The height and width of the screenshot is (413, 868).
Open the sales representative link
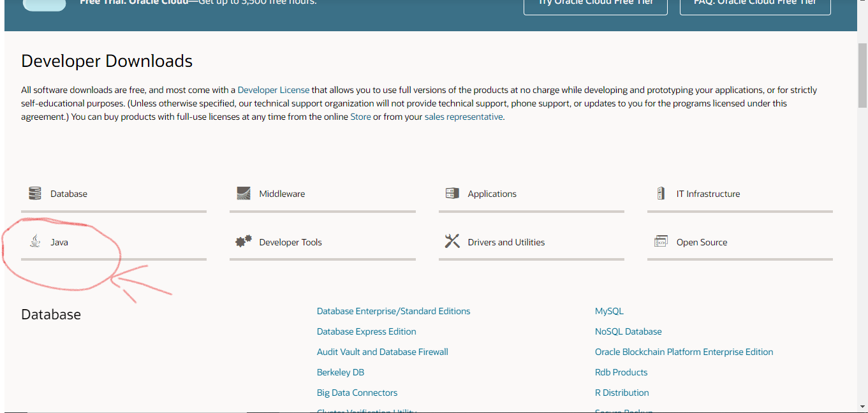coord(464,117)
